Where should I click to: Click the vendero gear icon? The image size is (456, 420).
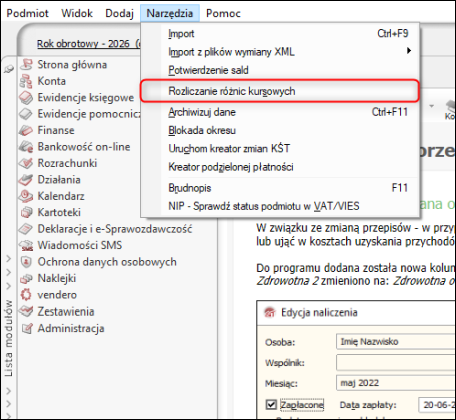pyautogui.click(x=26, y=295)
